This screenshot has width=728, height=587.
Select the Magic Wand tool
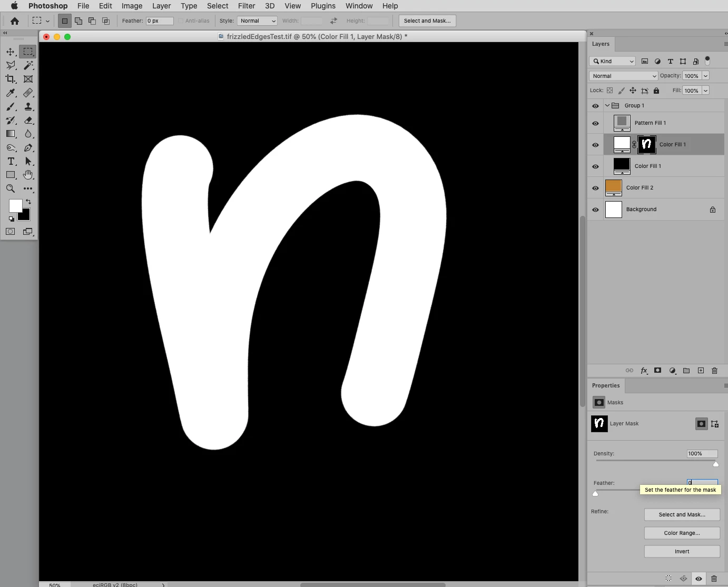(x=28, y=65)
